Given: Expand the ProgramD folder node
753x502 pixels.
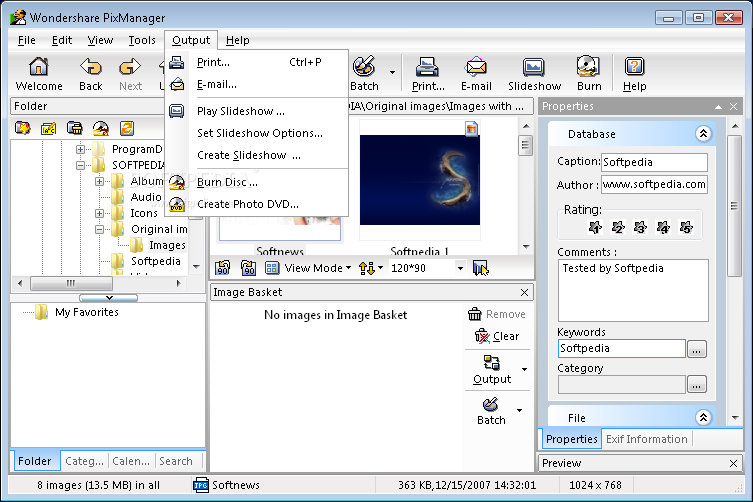Looking at the screenshot, I should [80, 149].
